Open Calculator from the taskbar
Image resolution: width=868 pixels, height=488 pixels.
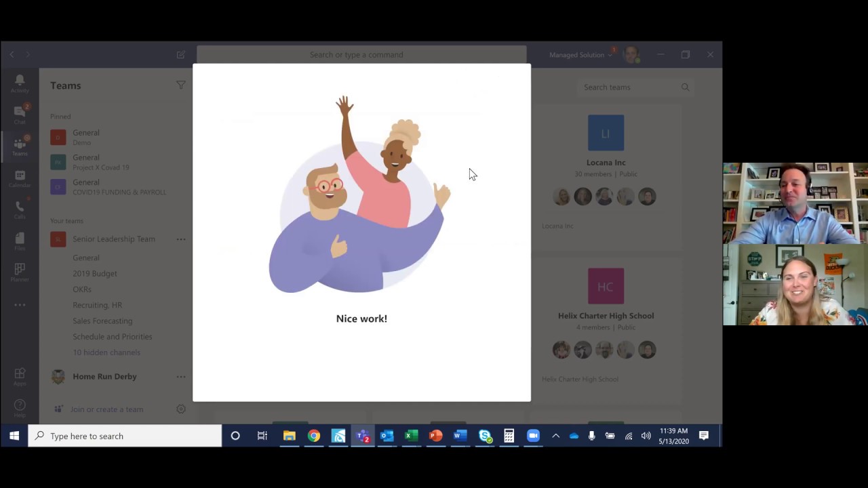coord(509,436)
